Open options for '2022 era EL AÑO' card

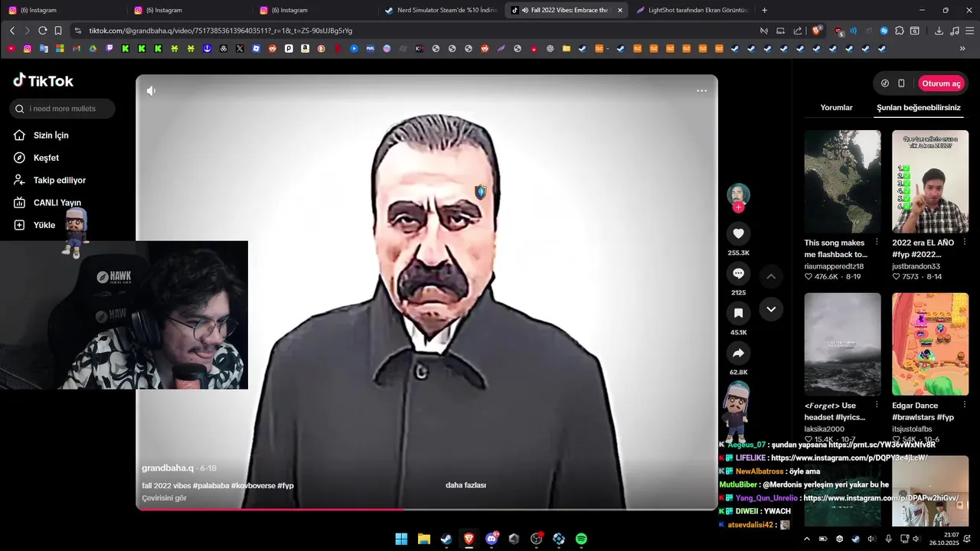pos(964,242)
